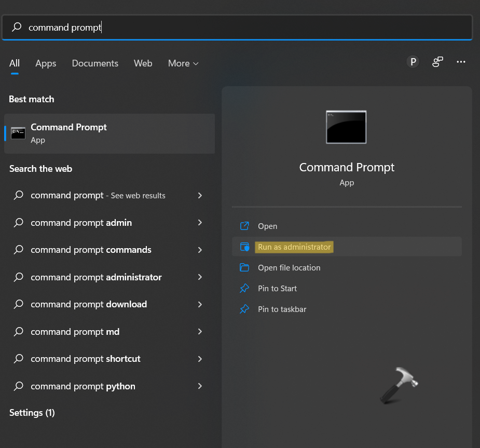480x448 pixels.
Task: Open command prompt commands web suggestion
Action: (x=91, y=250)
